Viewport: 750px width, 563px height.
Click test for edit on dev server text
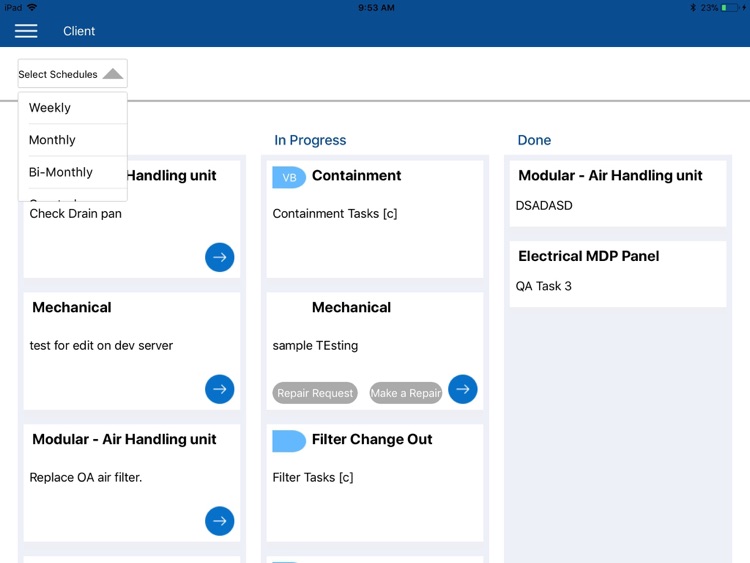tap(101, 345)
